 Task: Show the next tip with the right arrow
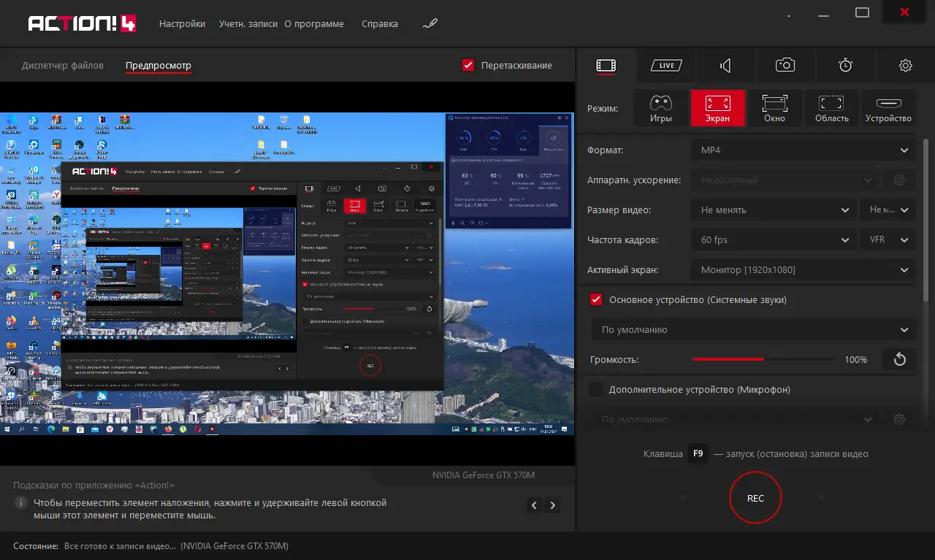pyautogui.click(x=553, y=505)
